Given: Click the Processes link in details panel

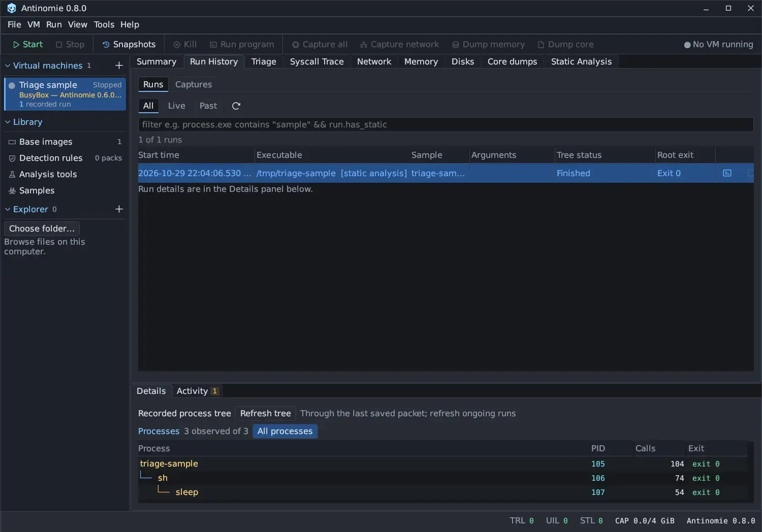Looking at the screenshot, I should 159,431.
